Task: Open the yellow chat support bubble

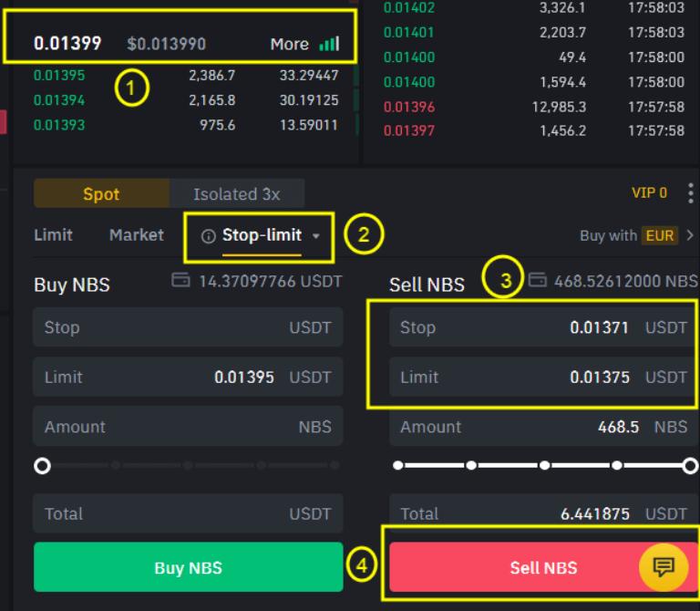Action: (664, 567)
